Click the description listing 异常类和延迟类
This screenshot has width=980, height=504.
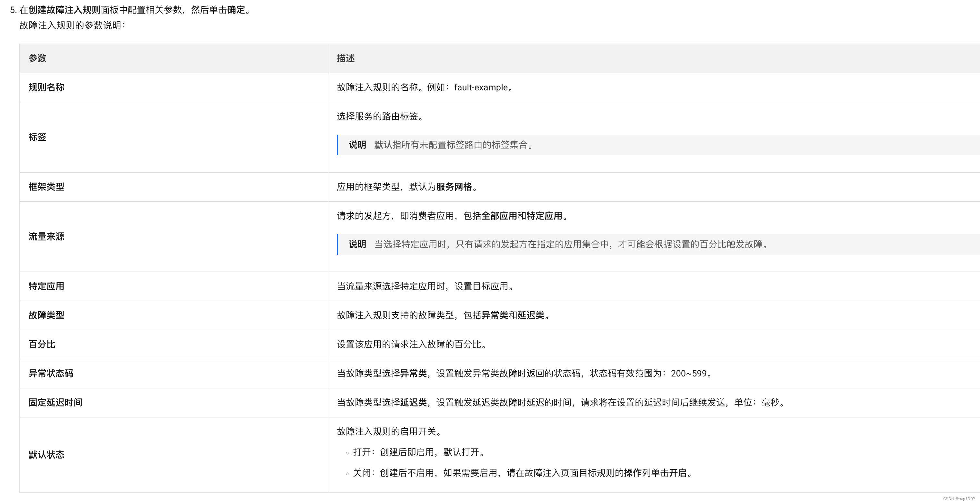coord(444,315)
